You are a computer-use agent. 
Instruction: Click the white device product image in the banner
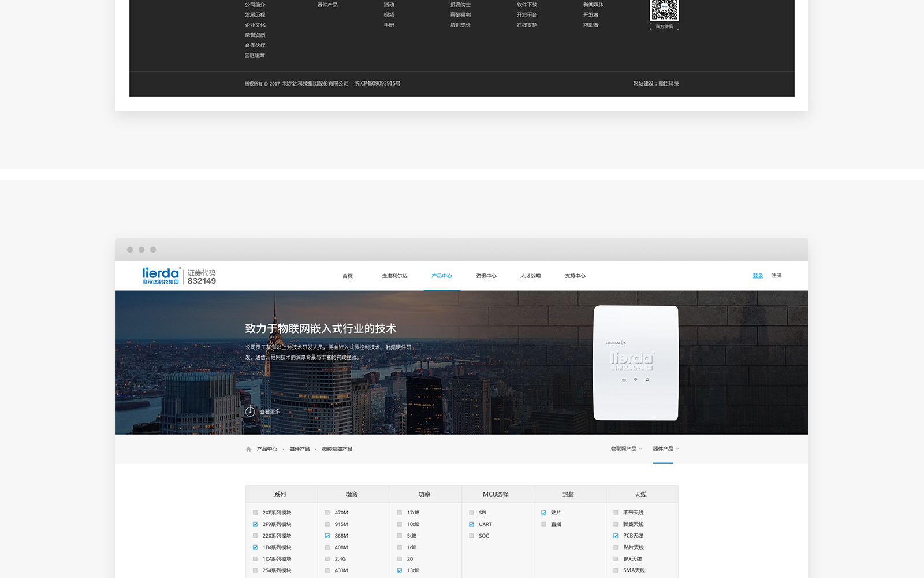(x=636, y=362)
